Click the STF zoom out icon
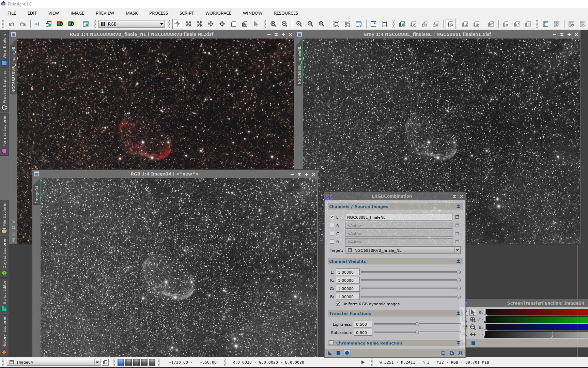Image resolution: width=588 pixels, height=368 pixels. [473, 327]
